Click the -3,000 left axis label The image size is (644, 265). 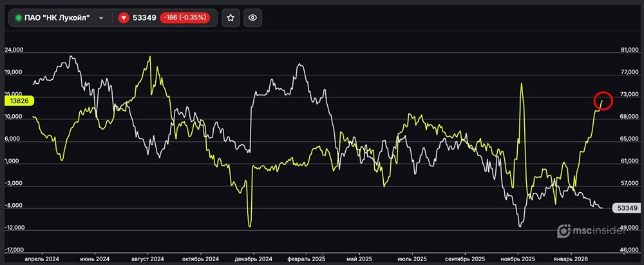coord(13,183)
